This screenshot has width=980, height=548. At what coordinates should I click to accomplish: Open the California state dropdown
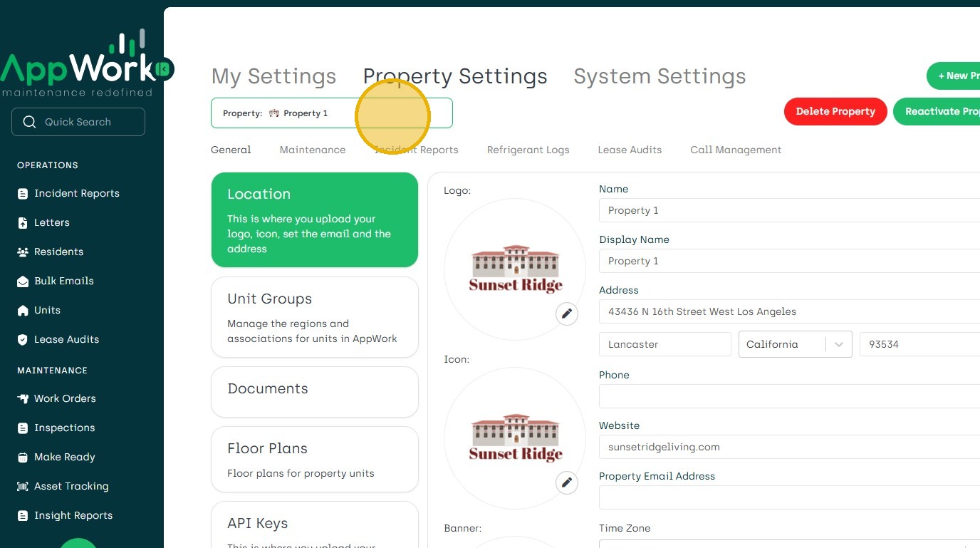click(x=796, y=344)
